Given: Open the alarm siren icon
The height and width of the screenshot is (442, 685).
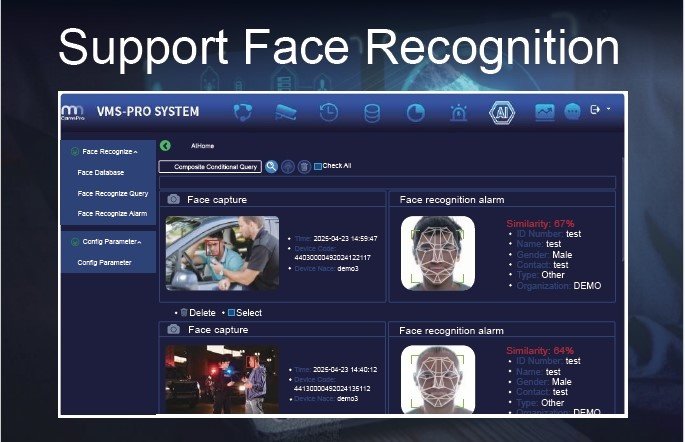Looking at the screenshot, I should point(459,112).
